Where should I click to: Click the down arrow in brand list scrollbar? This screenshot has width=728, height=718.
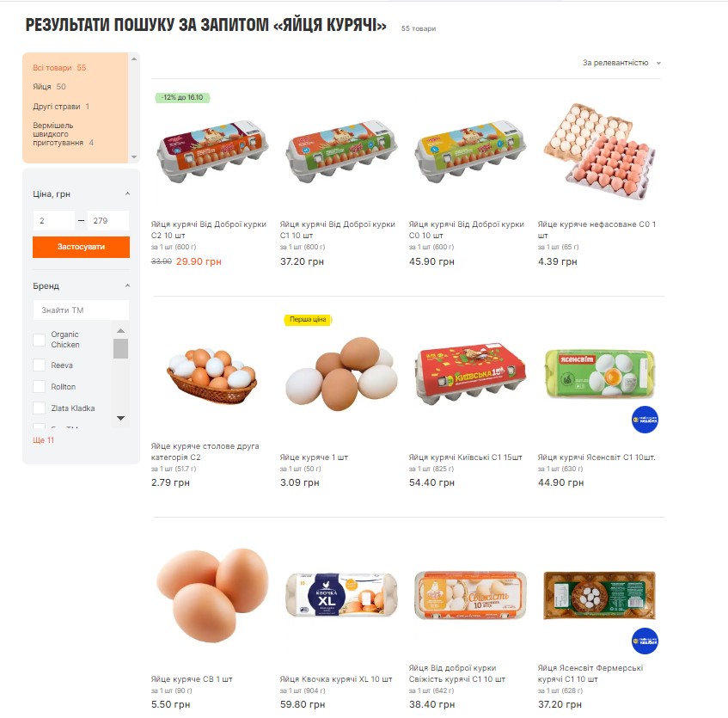120,418
